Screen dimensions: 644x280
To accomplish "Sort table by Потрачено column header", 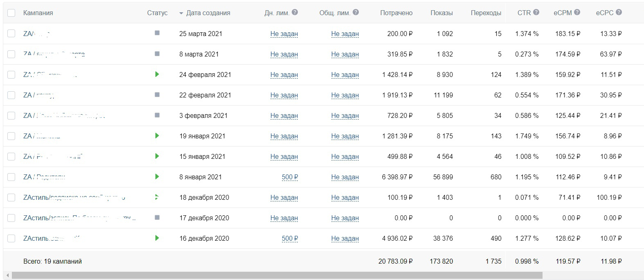I will coord(396,13).
